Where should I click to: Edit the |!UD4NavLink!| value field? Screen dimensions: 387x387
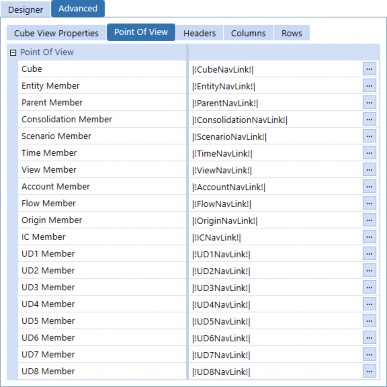[x=276, y=304]
